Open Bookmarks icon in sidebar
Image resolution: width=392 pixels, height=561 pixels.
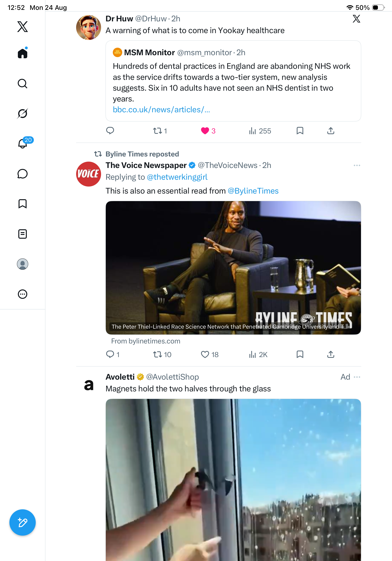point(23,204)
